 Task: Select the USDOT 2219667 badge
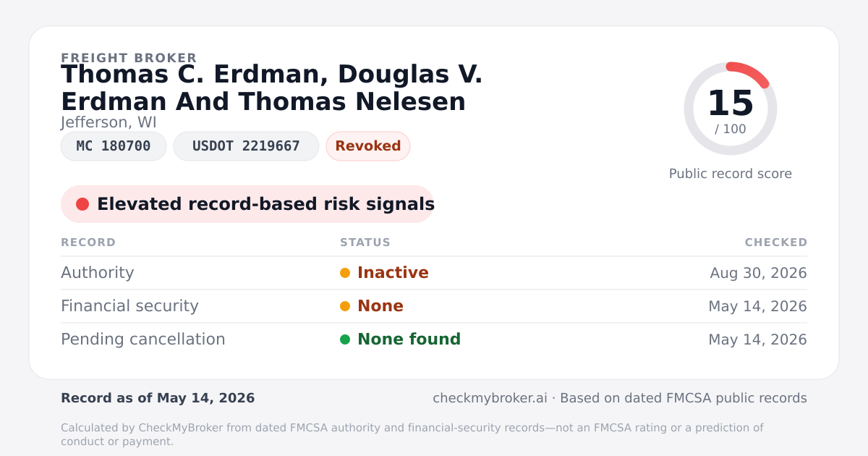click(246, 146)
